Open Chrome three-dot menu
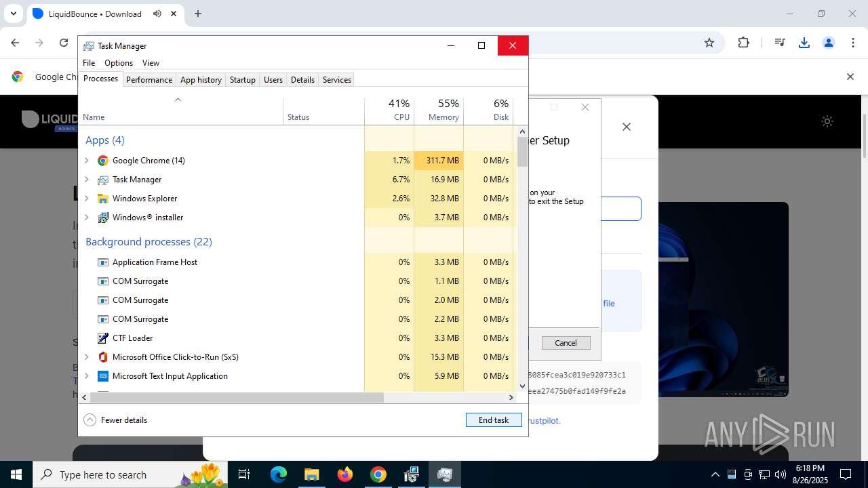Image resolution: width=868 pixels, height=488 pixels. click(853, 43)
